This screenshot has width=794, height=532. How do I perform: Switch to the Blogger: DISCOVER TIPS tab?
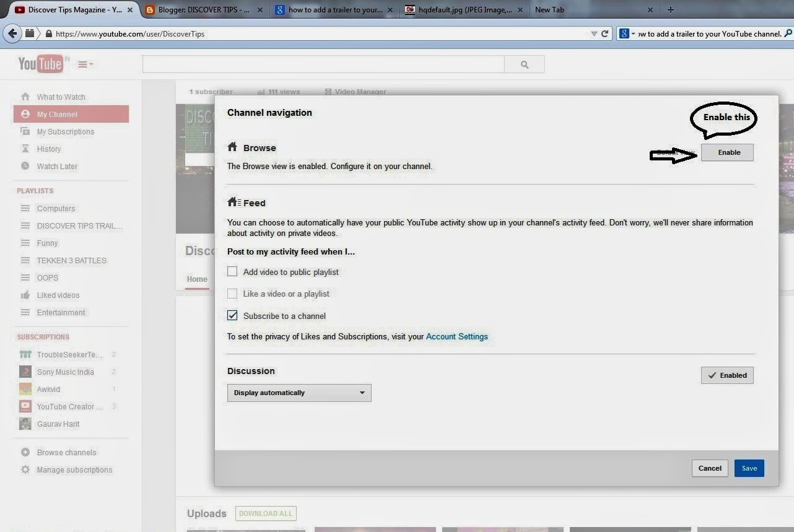coord(204,10)
